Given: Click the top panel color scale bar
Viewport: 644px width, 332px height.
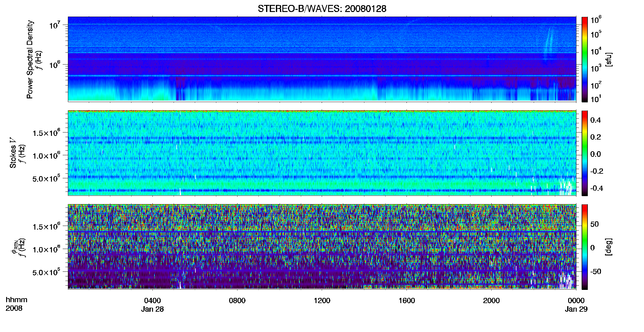Looking at the screenshot, I should click(x=585, y=59).
